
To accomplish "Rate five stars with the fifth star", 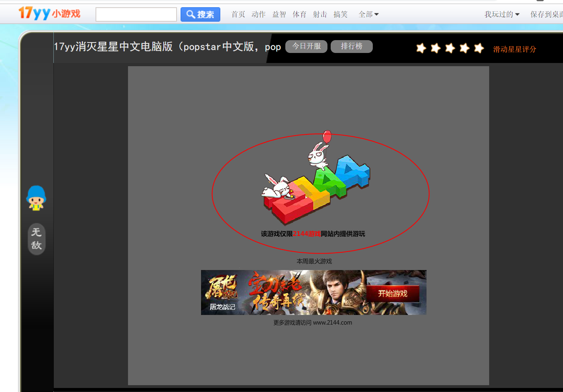I will 479,48.
